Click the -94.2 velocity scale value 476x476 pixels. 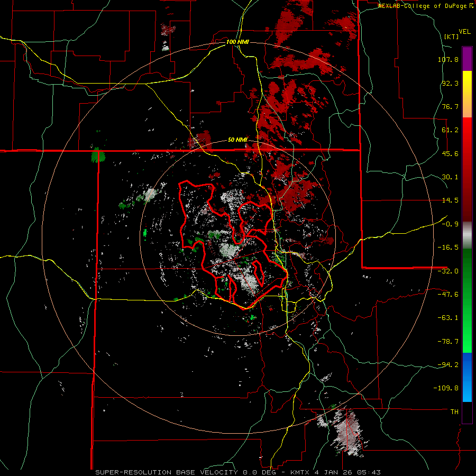click(x=448, y=364)
